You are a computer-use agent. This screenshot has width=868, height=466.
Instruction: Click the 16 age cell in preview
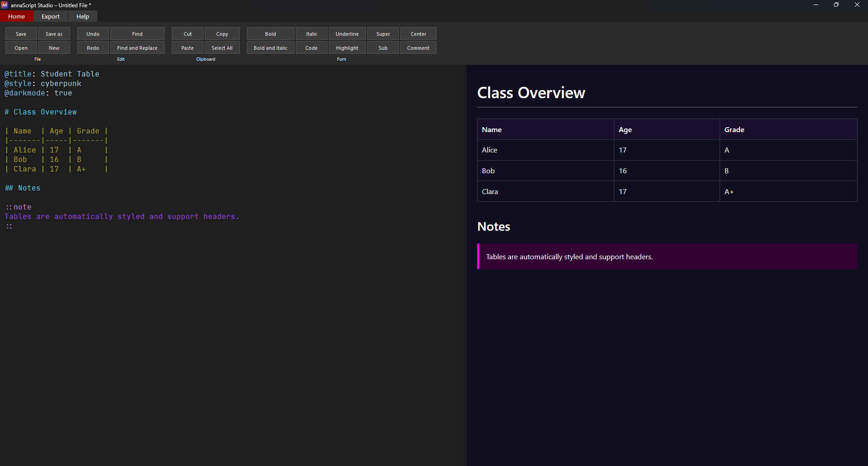[667, 171]
